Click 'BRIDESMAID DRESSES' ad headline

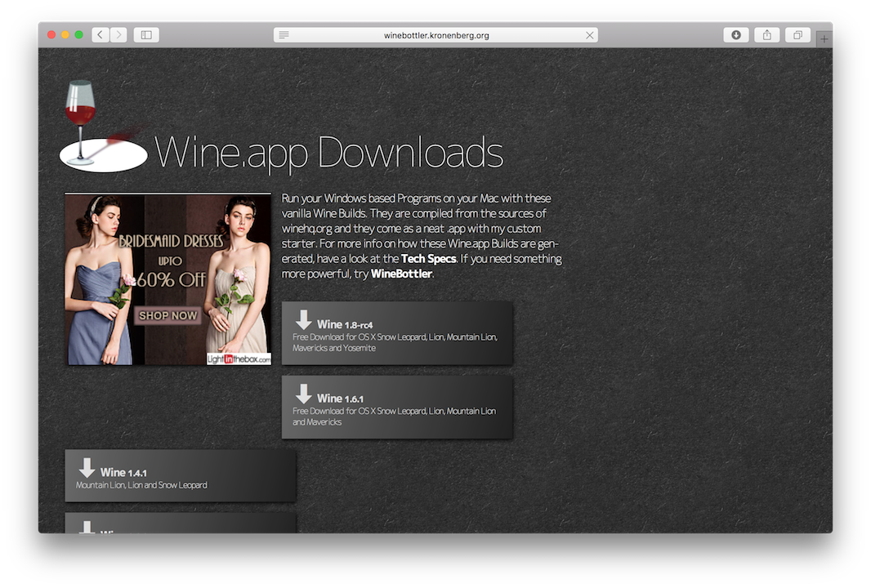171,241
